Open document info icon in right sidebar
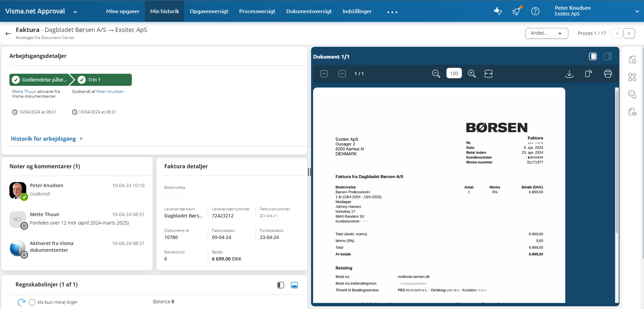 tap(633, 60)
